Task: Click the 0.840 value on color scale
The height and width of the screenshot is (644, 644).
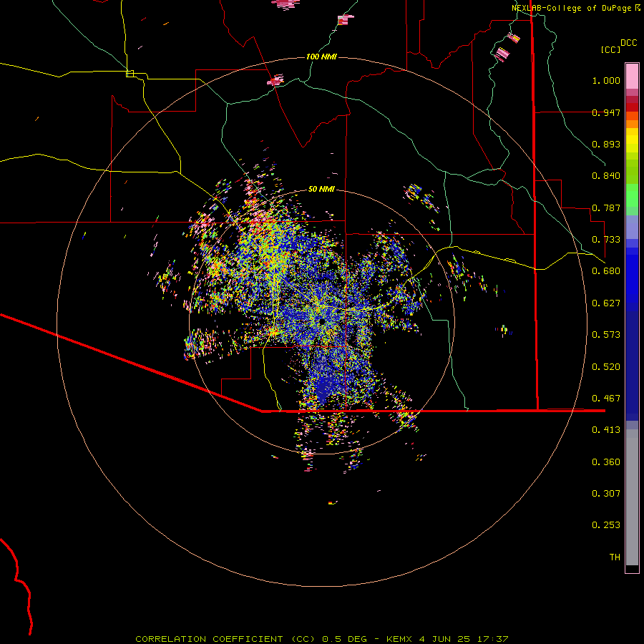Action: tap(606, 176)
